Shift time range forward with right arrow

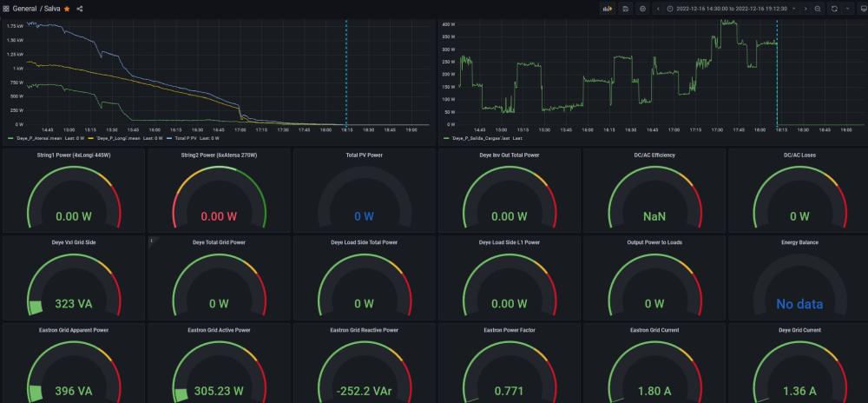point(805,9)
